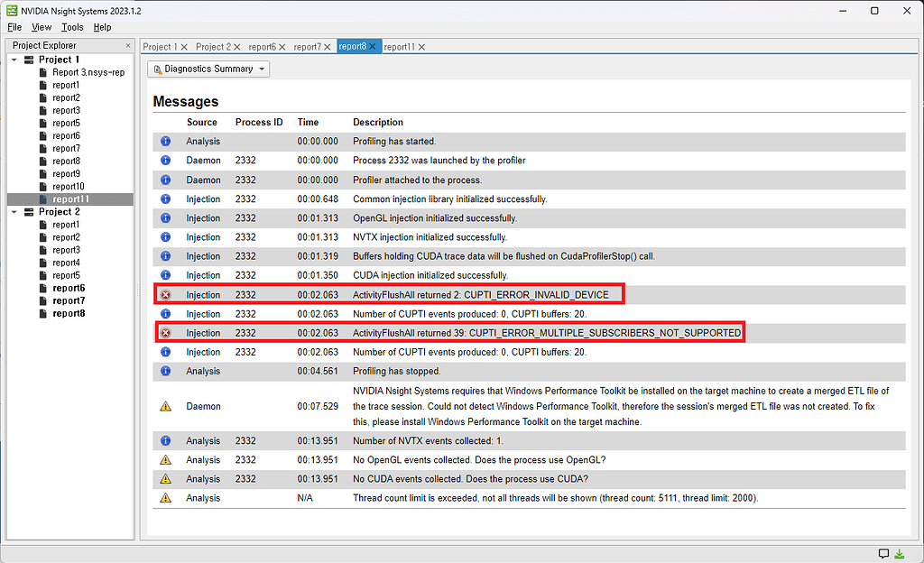Close the Project 1 tab

[184, 47]
